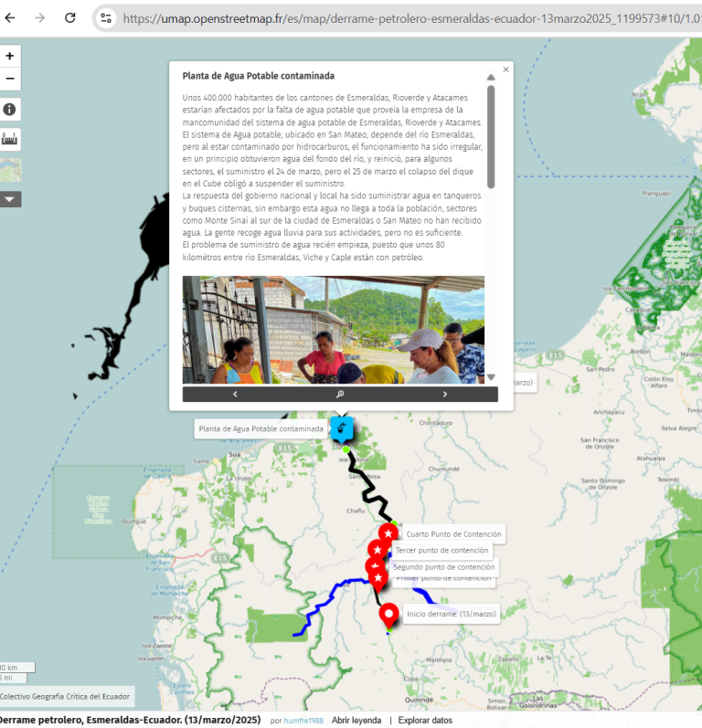Go to next feature in popup
Viewport: 702px width, 728px height.
pyautogui.click(x=445, y=395)
